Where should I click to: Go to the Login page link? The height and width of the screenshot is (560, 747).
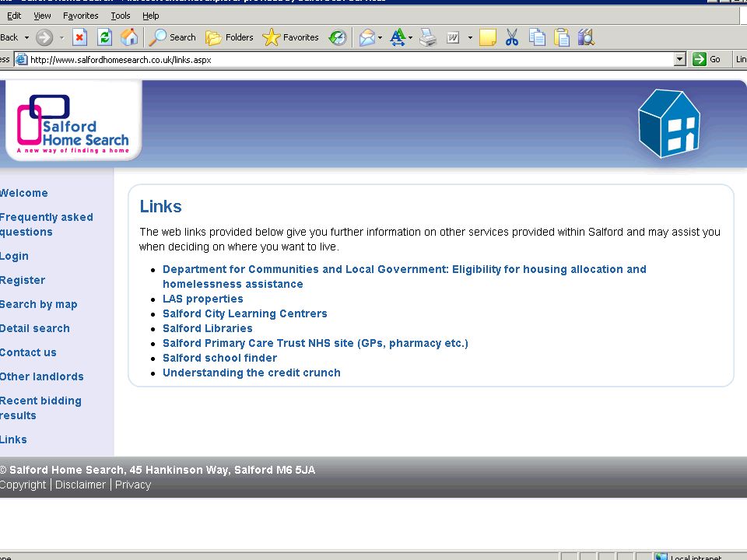tap(14, 256)
